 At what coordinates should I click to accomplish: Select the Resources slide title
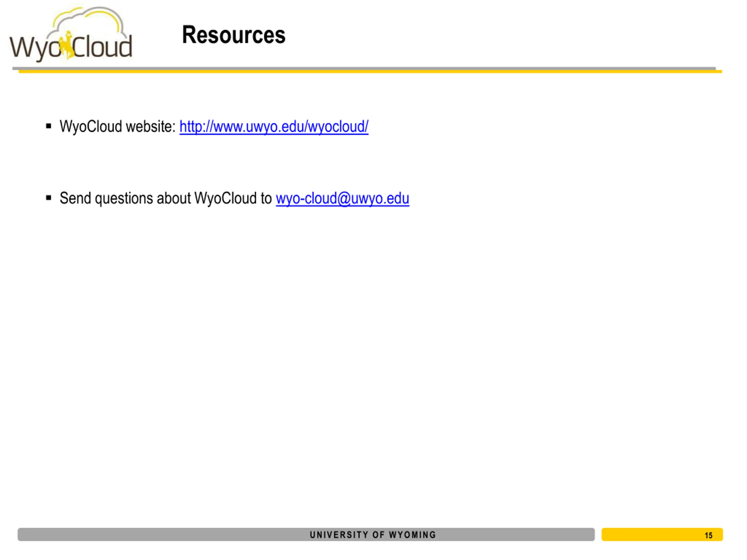234,35
